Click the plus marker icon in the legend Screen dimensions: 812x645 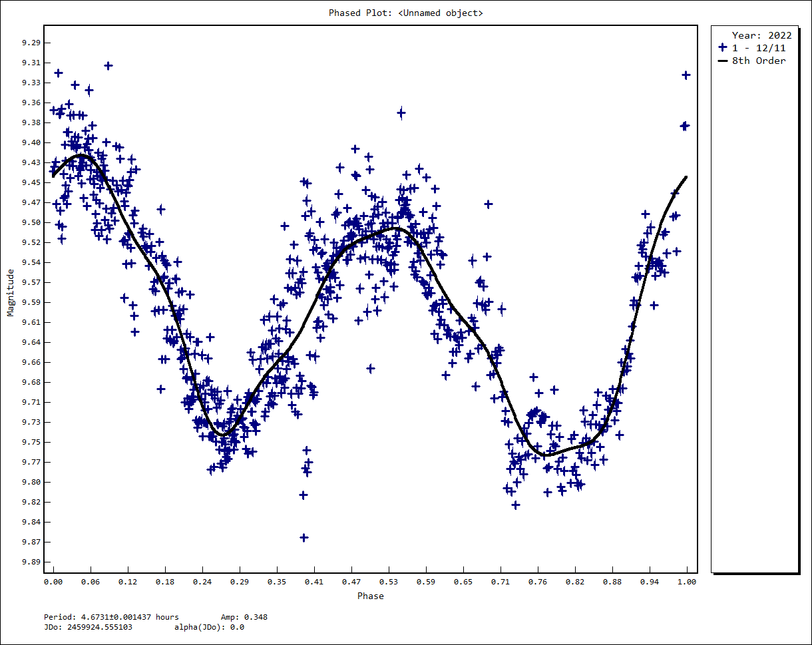point(723,48)
